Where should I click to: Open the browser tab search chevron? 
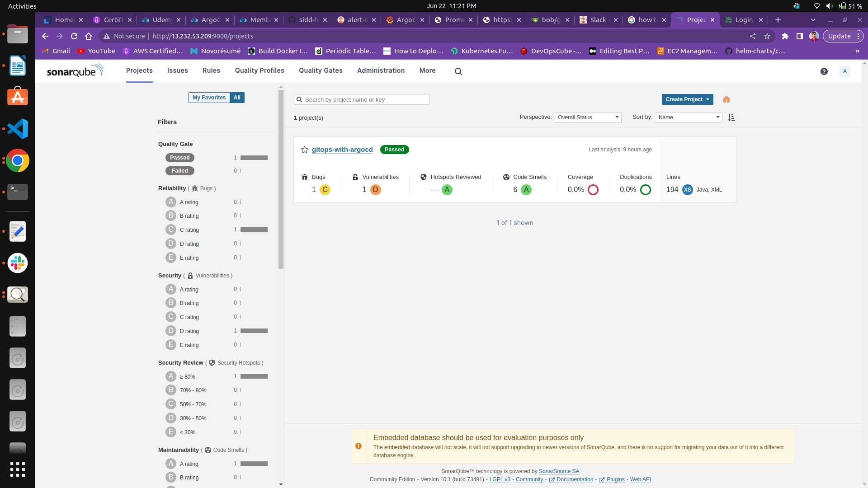[813, 20]
